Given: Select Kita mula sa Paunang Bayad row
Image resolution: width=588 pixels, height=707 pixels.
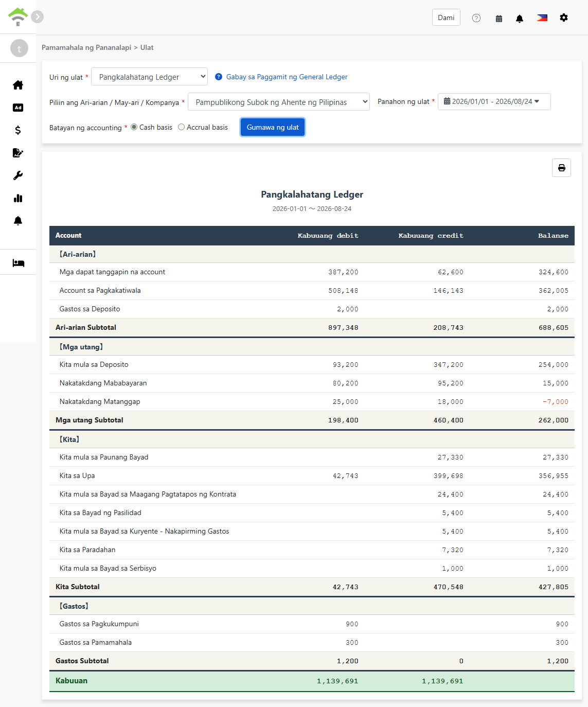Looking at the screenshot, I should click(312, 457).
